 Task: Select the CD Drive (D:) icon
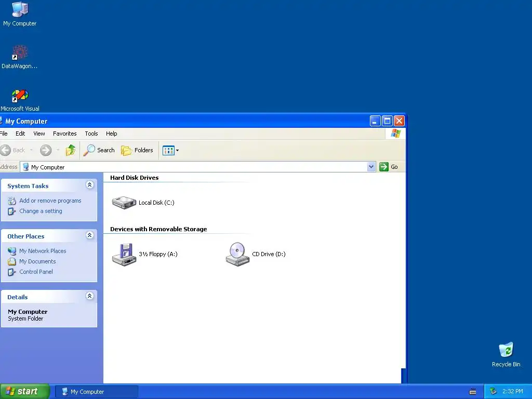pyautogui.click(x=237, y=255)
